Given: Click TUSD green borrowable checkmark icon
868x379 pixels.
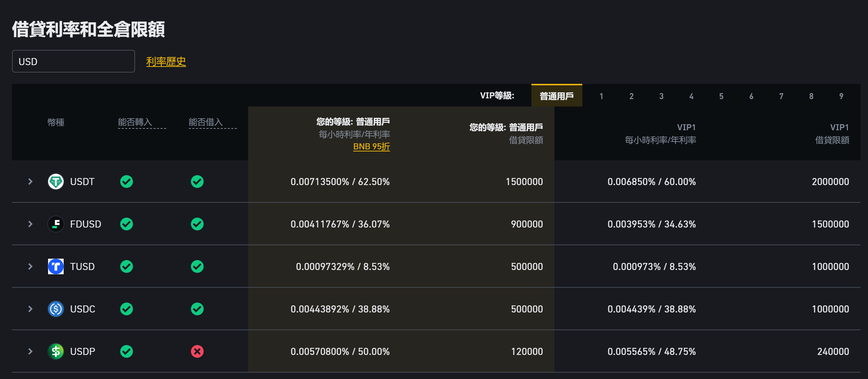Looking at the screenshot, I should [197, 266].
